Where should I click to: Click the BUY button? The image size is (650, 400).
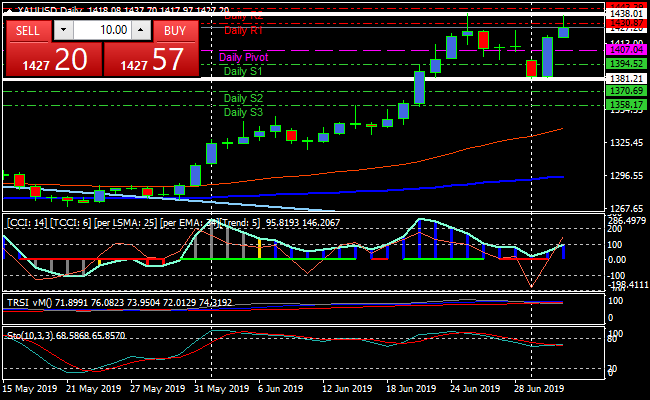175,31
